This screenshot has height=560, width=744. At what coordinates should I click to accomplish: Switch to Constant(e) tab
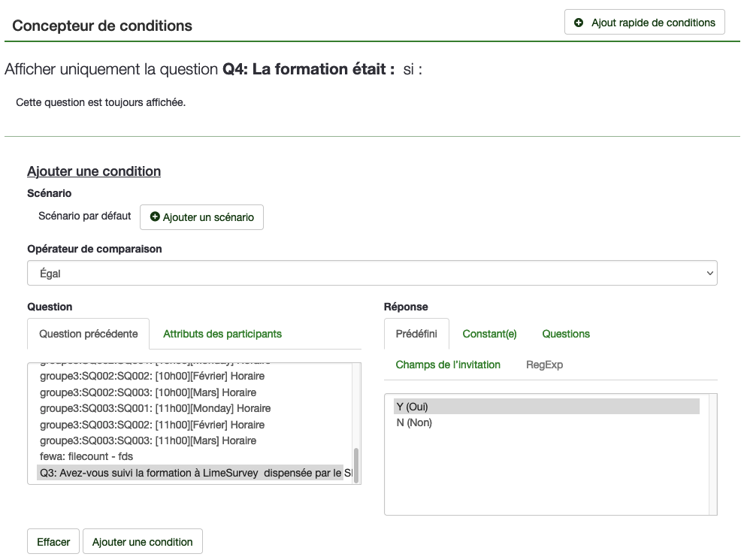489,334
